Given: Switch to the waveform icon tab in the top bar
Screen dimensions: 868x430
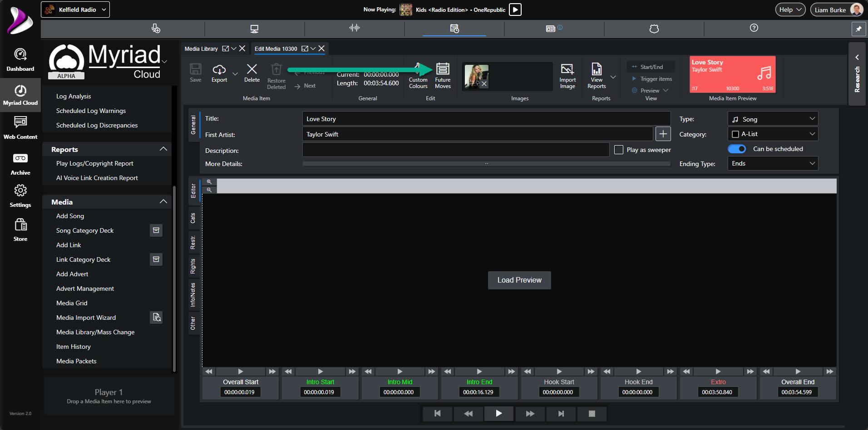Looking at the screenshot, I should click(x=355, y=28).
